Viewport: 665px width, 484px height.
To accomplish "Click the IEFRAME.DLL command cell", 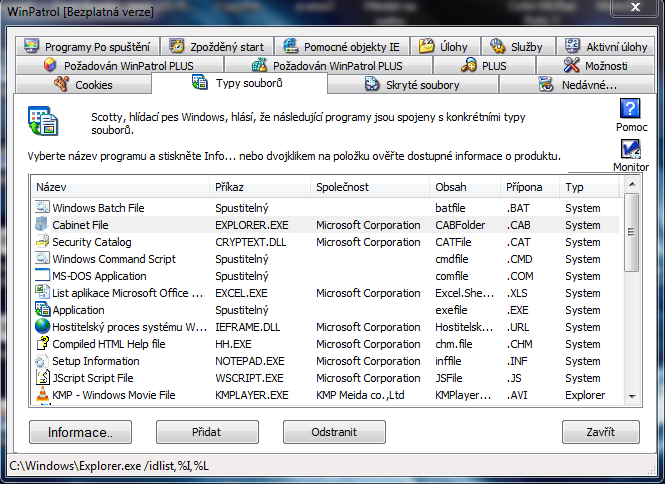I will [x=248, y=327].
